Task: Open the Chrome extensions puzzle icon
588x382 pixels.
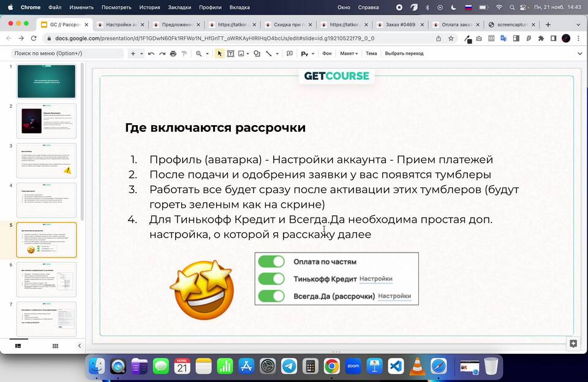Action: point(541,38)
